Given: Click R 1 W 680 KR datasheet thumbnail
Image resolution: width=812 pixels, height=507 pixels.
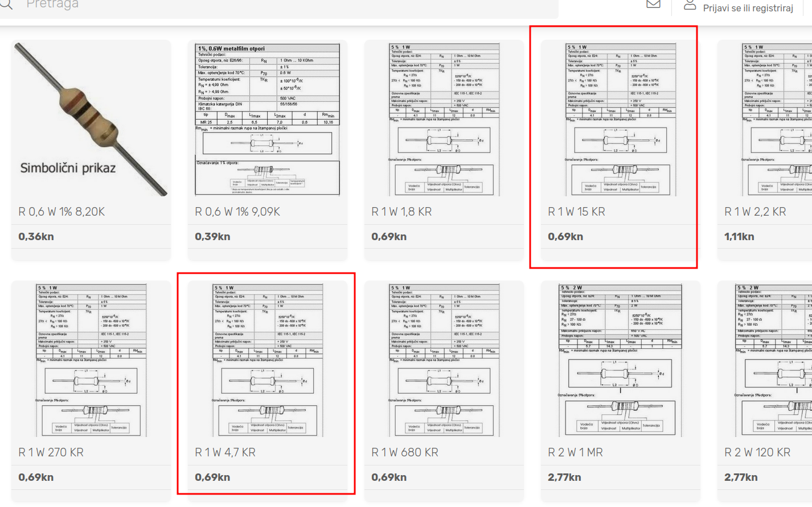Looking at the screenshot, I should tap(444, 360).
